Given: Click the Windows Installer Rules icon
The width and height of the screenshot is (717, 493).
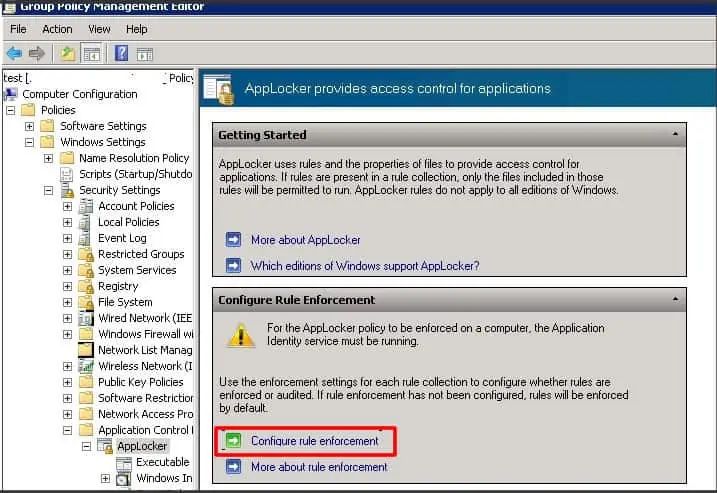Looking at the screenshot, I should tap(123, 478).
